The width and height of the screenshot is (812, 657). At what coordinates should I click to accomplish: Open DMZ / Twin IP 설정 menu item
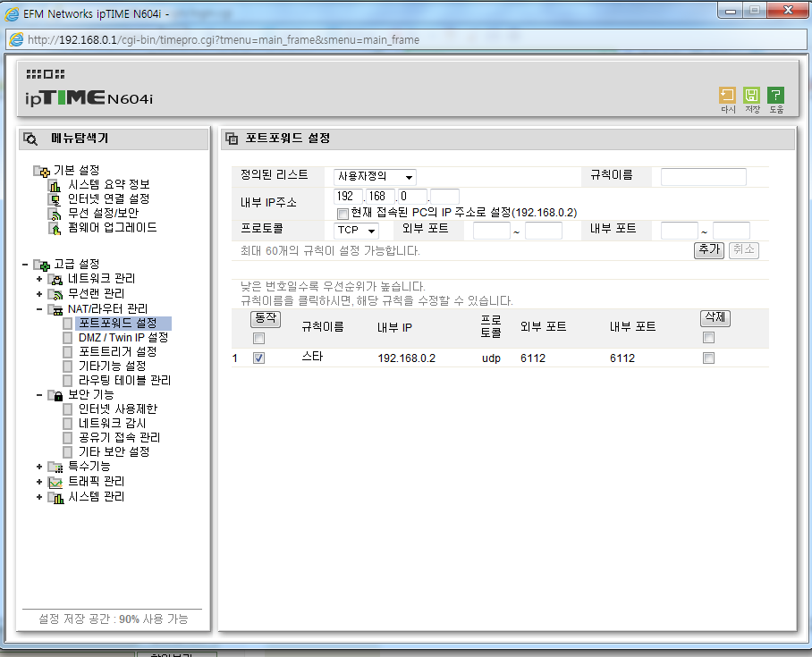tap(123, 338)
